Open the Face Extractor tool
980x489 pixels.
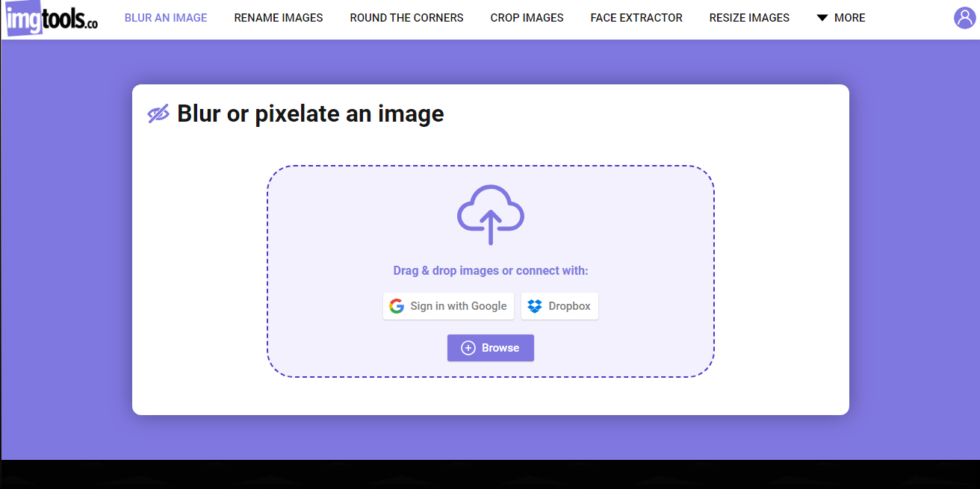(x=636, y=18)
